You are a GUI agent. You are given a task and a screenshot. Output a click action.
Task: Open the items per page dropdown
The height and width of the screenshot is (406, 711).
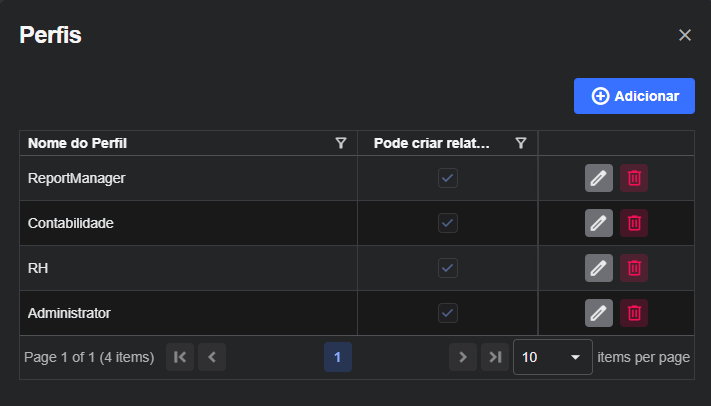click(x=553, y=357)
